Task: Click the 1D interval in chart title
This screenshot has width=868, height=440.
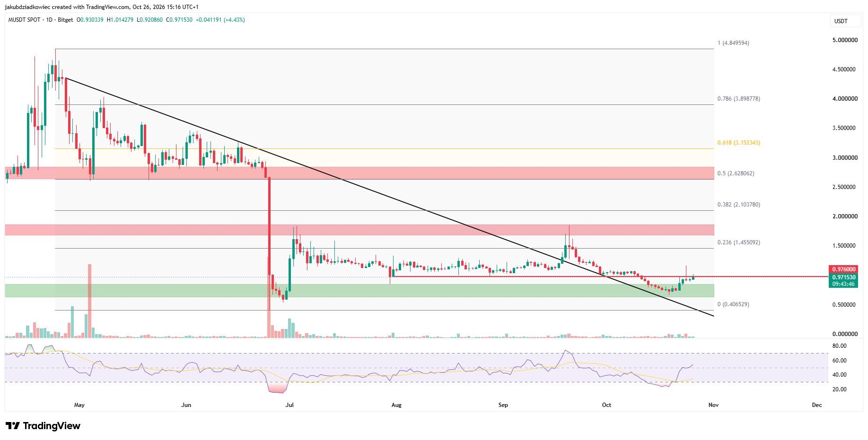Action: (49, 20)
